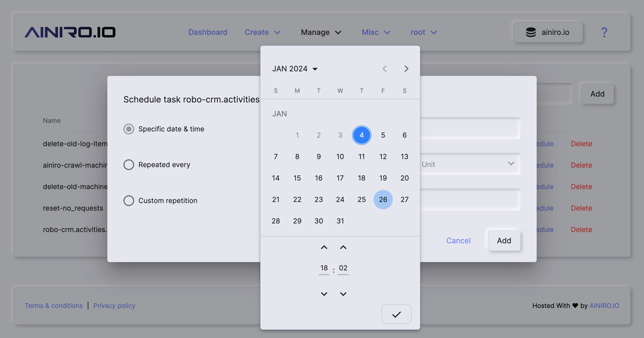Image resolution: width=644 pixels, height=338 pixels.
Task: Pick January 26 in the calendar
Action: (383, 200)
